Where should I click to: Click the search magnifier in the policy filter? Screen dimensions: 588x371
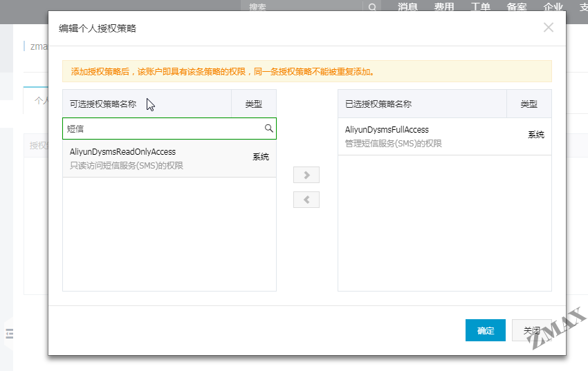pos(268,129)
